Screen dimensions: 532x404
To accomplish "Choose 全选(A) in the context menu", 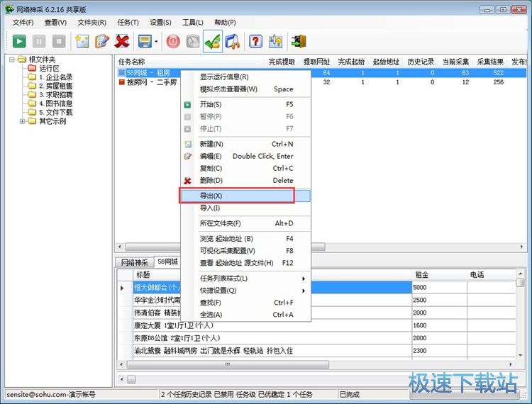I will tap(246, 315).
